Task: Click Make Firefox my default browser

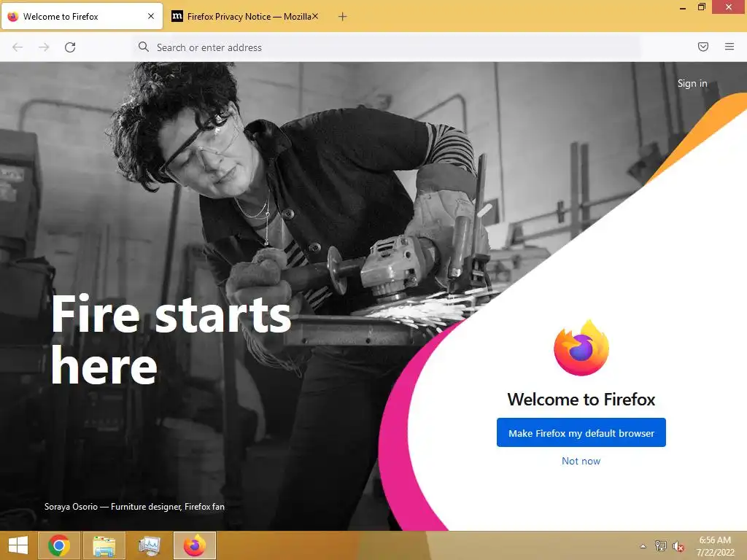Action: pyautogui.click(x=581, y=432)
